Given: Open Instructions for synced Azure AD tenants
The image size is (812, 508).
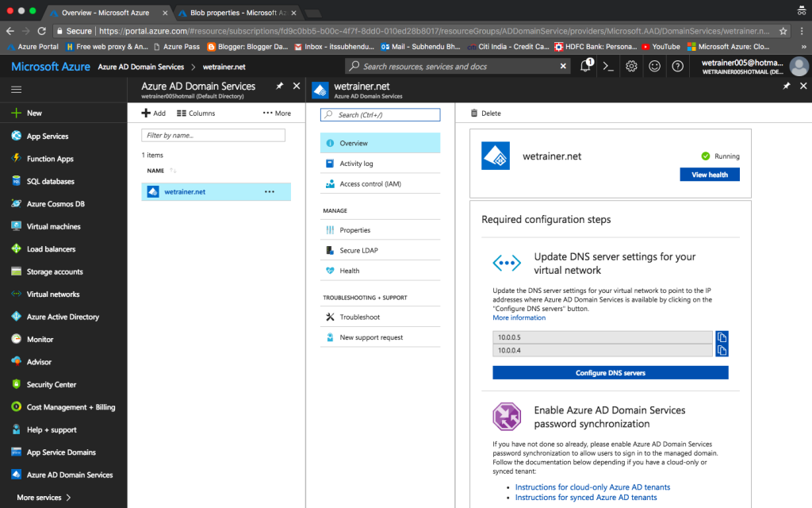Looking at the screenshot, I should [x=586, y=497].
